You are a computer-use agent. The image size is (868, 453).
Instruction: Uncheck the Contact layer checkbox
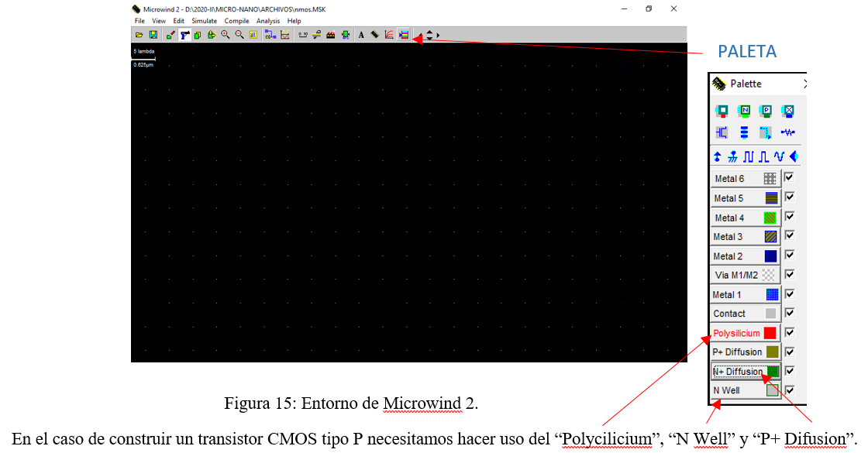point(790,313)
